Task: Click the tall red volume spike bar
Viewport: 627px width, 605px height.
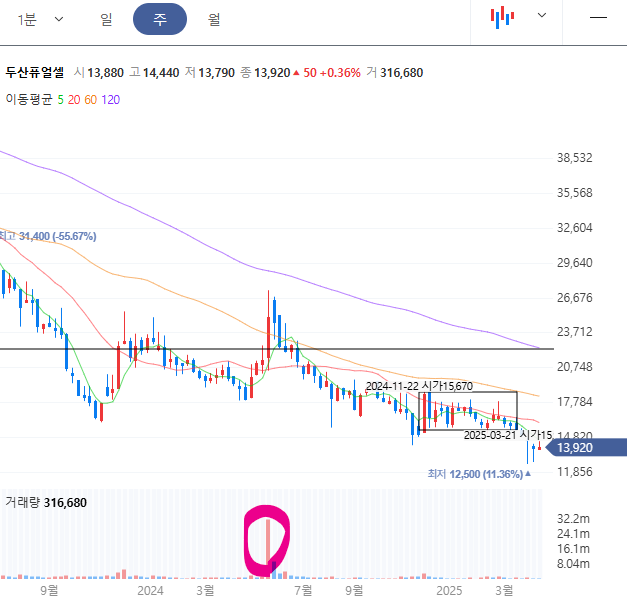Action: [x=268, y=541]
